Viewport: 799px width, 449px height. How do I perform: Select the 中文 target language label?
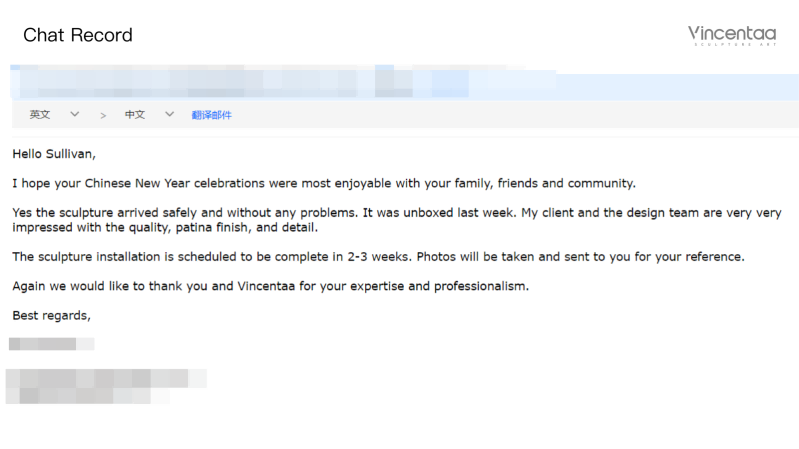point(135,115)
